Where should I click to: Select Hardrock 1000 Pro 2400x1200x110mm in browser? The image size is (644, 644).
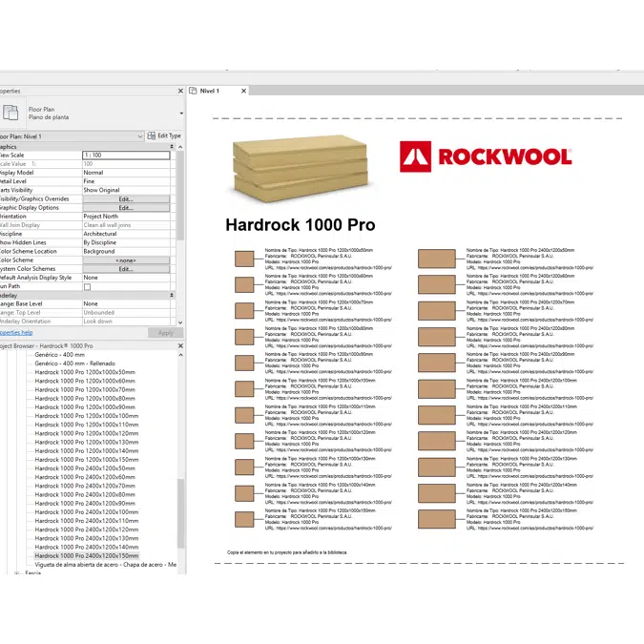click(x=87, y=521)
